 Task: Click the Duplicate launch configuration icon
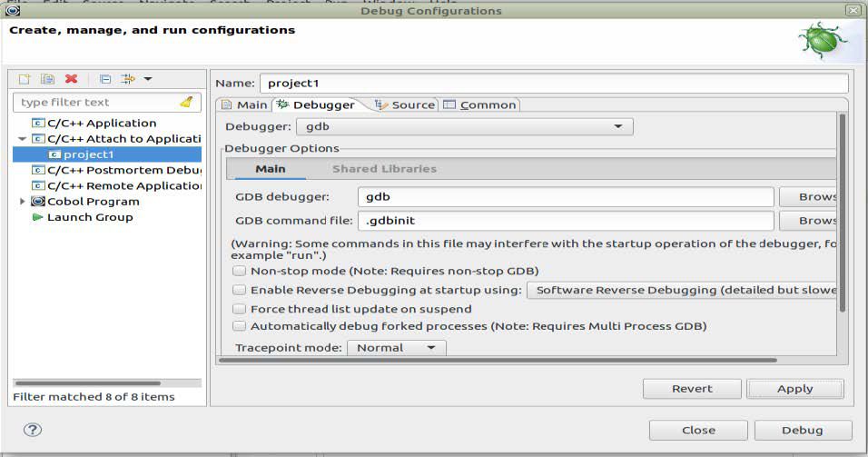pyautogui.click(x=47, y=79)
